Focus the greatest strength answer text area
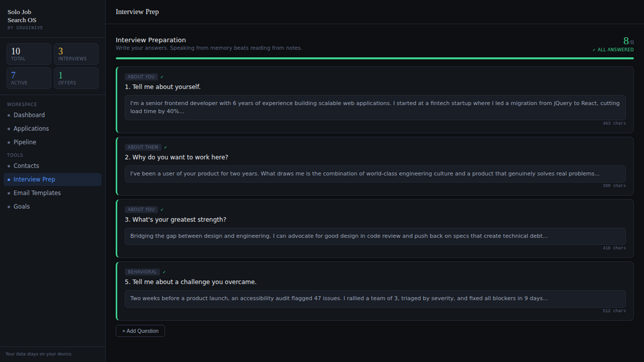Screen dimensions: 644x362 coord(375,236)
